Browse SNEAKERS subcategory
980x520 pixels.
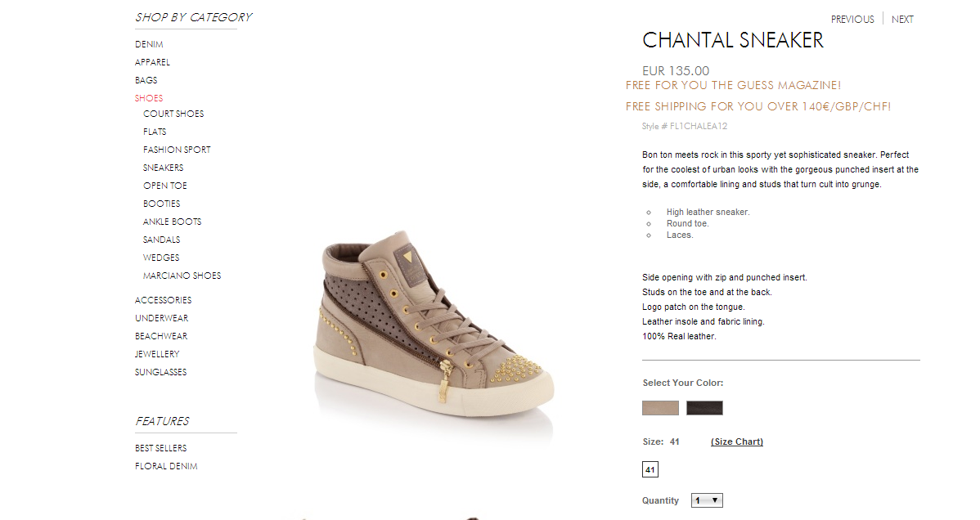163,168
